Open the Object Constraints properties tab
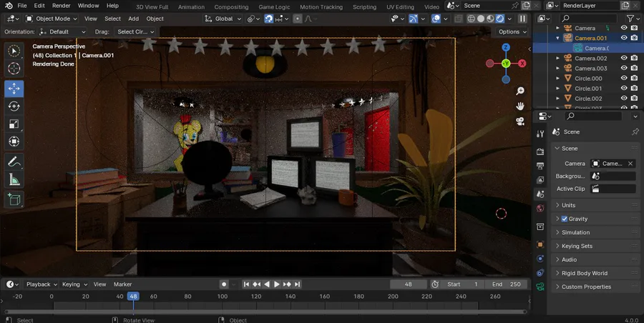The image size is (644, 323). 540,273
